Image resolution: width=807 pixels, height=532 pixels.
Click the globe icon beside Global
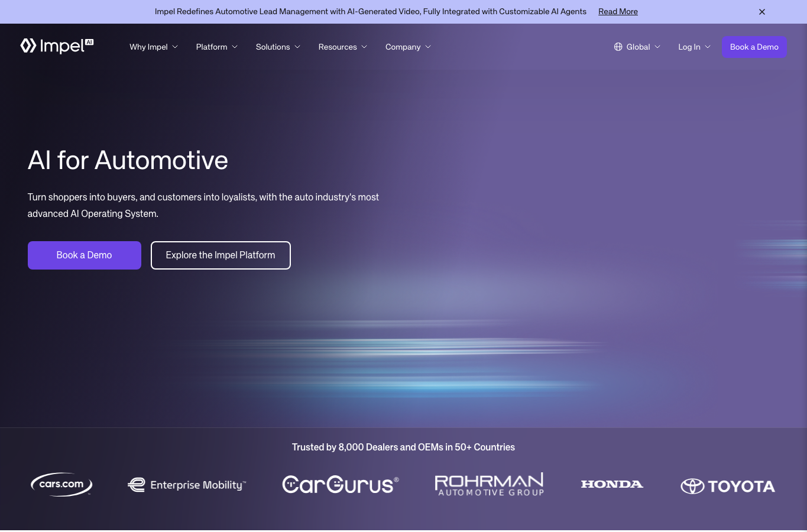coord(618,47)
